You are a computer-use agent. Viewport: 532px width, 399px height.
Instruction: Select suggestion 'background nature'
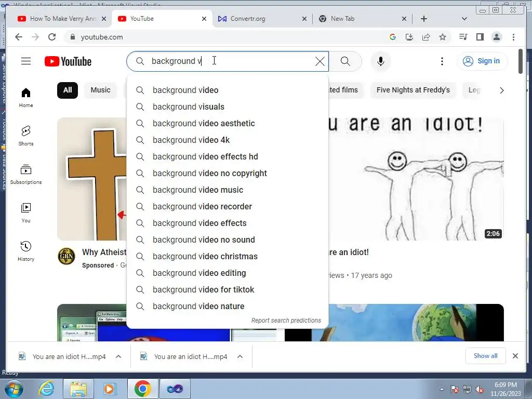coord(228,306)
